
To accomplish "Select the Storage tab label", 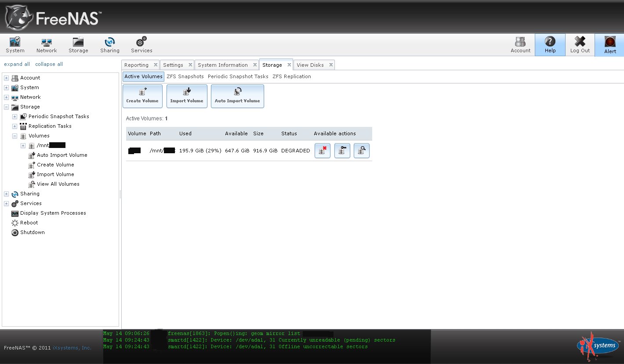I will (272, 65).
